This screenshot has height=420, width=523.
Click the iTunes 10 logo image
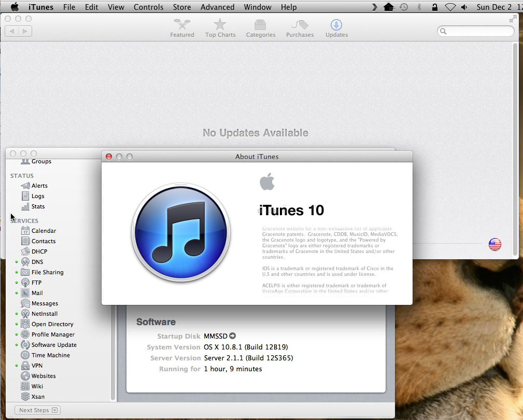coord(181,232)
